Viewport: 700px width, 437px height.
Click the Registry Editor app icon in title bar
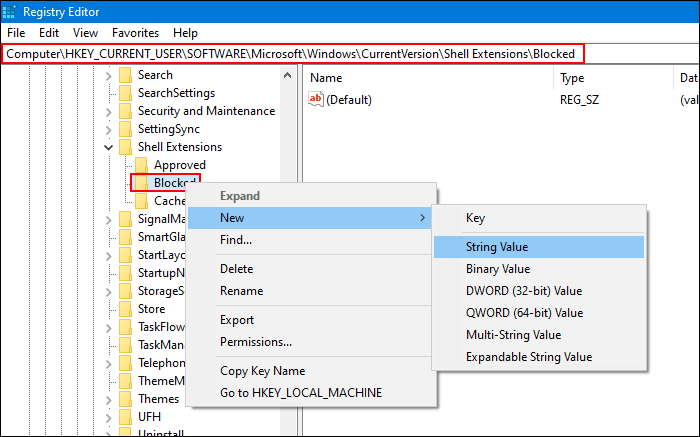9,12
